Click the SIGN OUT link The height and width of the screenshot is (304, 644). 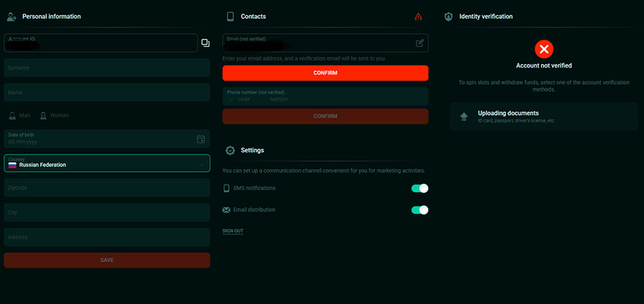pos(232,231)
